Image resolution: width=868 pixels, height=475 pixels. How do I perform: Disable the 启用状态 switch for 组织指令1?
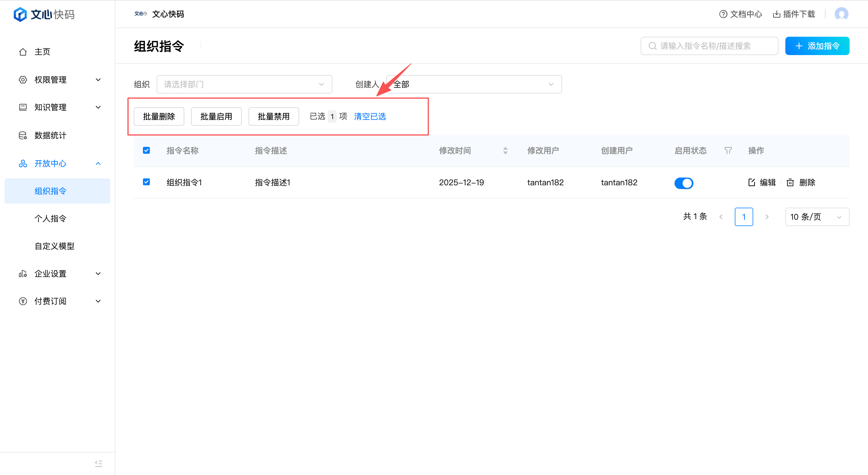coord(684,183)
